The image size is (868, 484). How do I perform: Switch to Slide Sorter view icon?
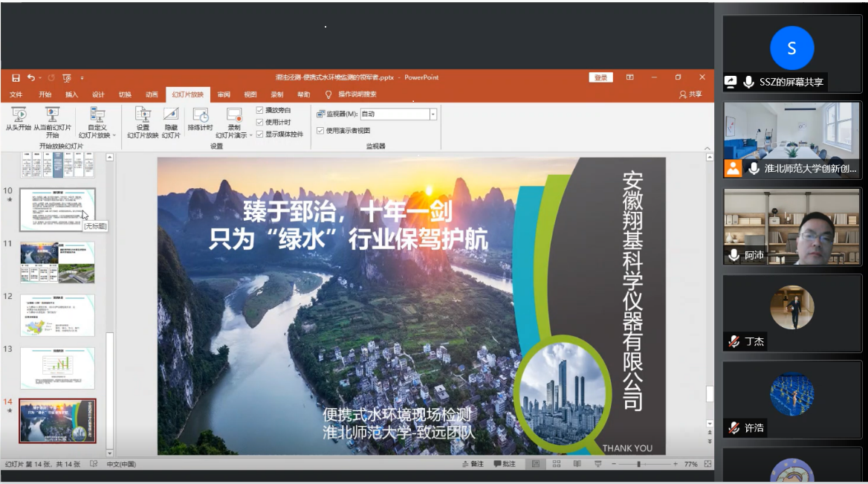click(557, 464)
